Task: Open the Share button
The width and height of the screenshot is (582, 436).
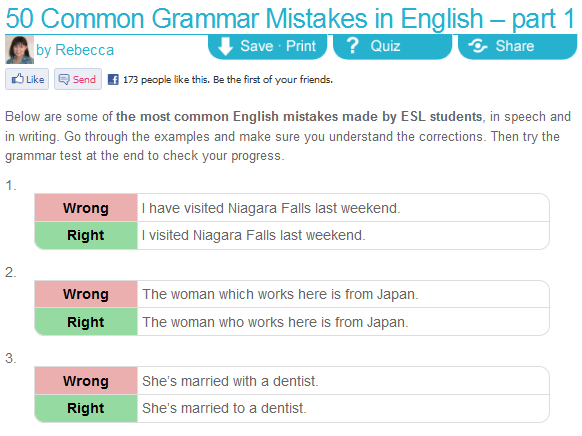Action: (517, 46)
